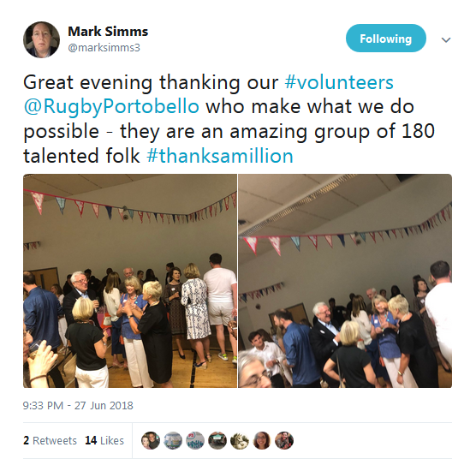Open the #thanksamillion hashtag
This screenshot has height=459, width=476.
[220, 156]
